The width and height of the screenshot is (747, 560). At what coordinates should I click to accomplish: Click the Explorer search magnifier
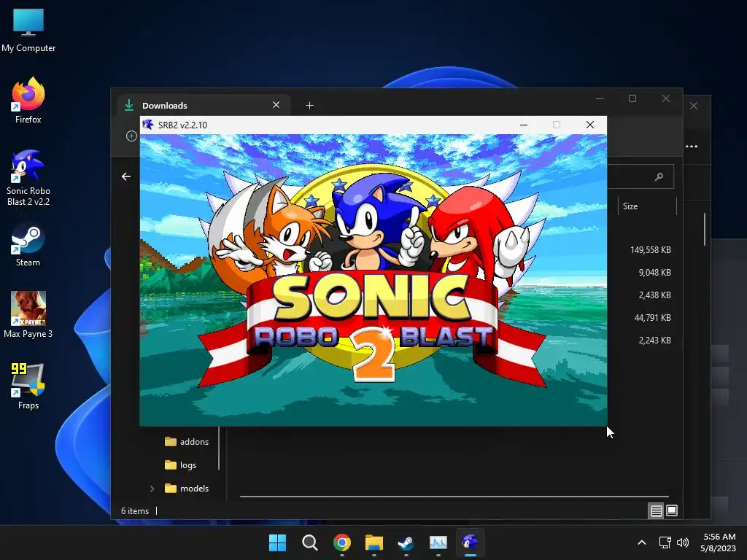659,176
